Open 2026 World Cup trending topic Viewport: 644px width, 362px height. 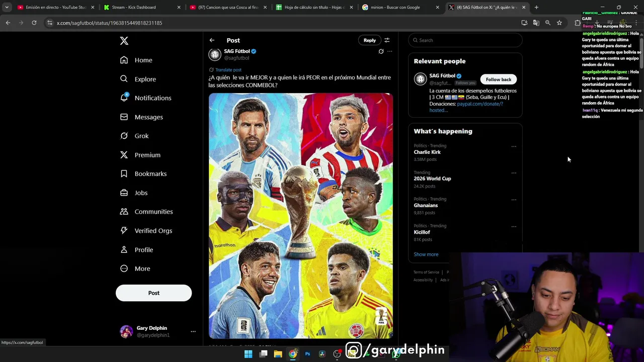pos(432,178)
